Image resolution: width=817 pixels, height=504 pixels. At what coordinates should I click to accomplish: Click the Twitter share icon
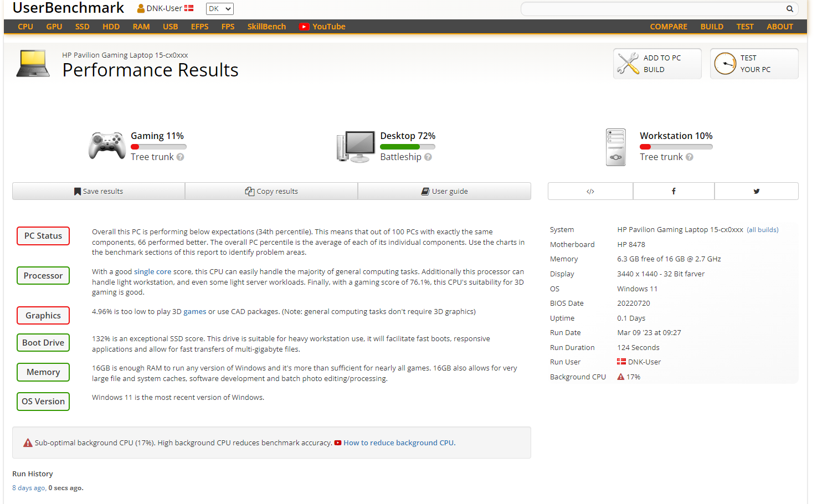[756, 191]
